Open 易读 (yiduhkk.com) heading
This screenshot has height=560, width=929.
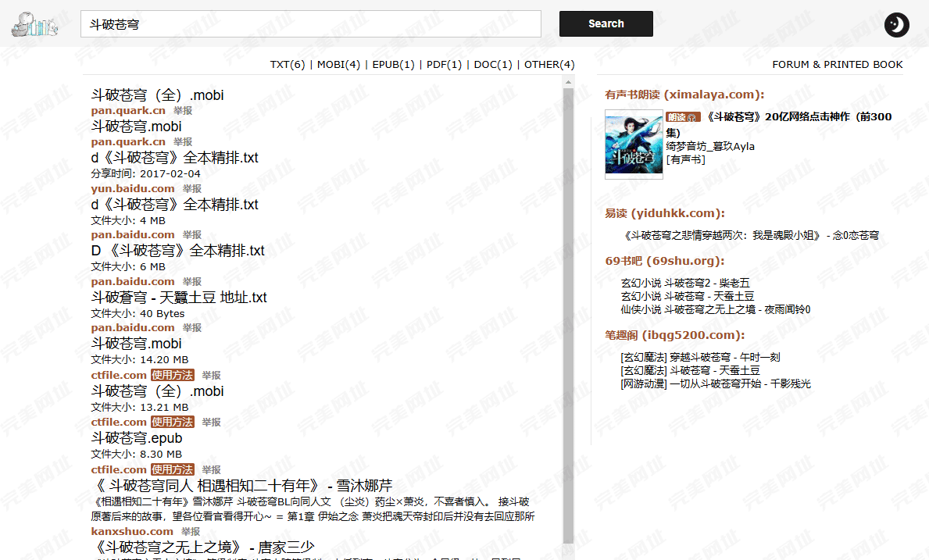point(665,213)
